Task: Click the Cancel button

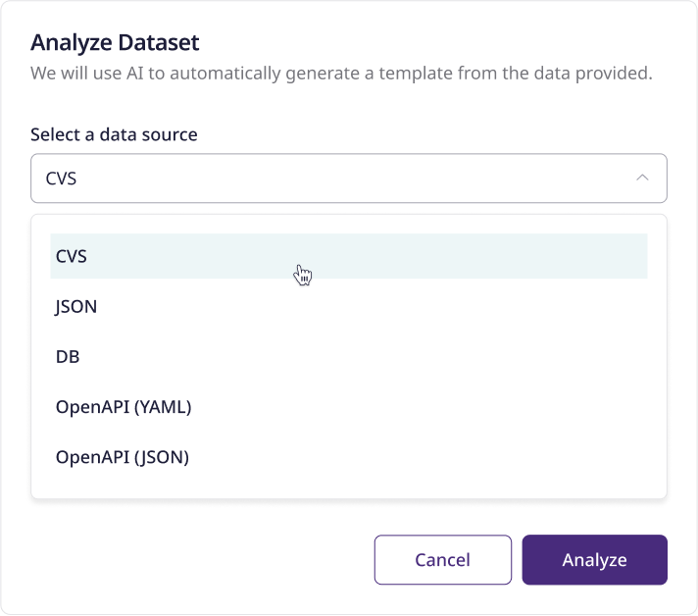Action: pyautogui.click(x=442, y=560)
